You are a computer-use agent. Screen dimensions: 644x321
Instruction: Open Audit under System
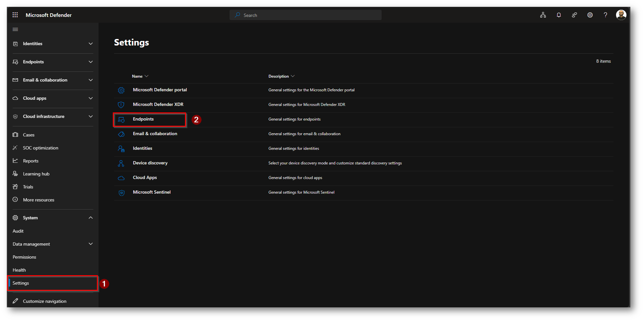(x=18, y=231)
